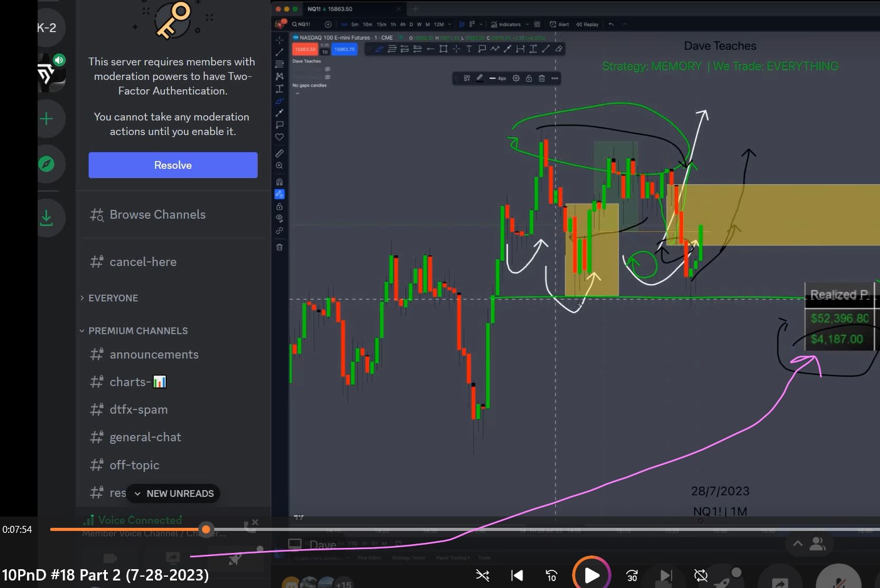Toggle magnet mode in drawing toolbar
The height and width of the screenshot is (588, 880).
coord(280,182)
